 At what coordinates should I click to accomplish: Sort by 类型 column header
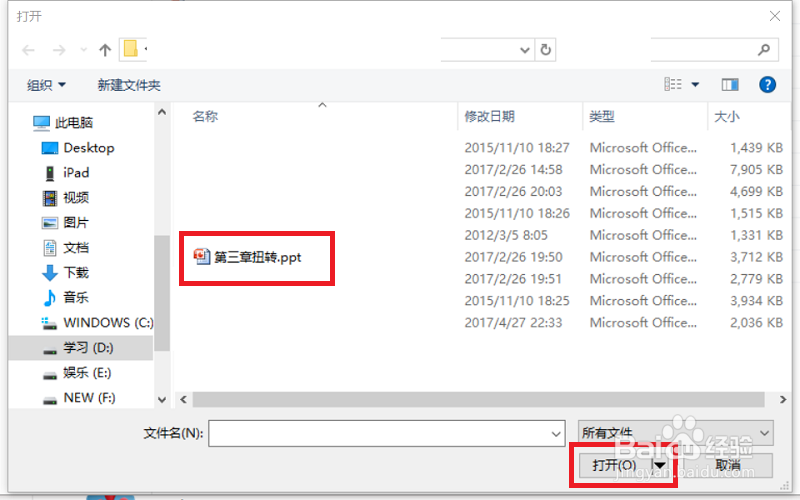pos(602,116)
